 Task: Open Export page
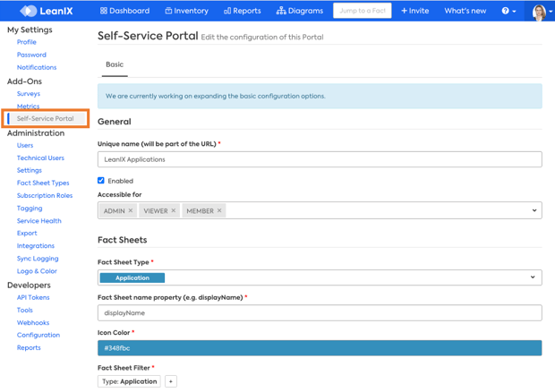[27, 234]
